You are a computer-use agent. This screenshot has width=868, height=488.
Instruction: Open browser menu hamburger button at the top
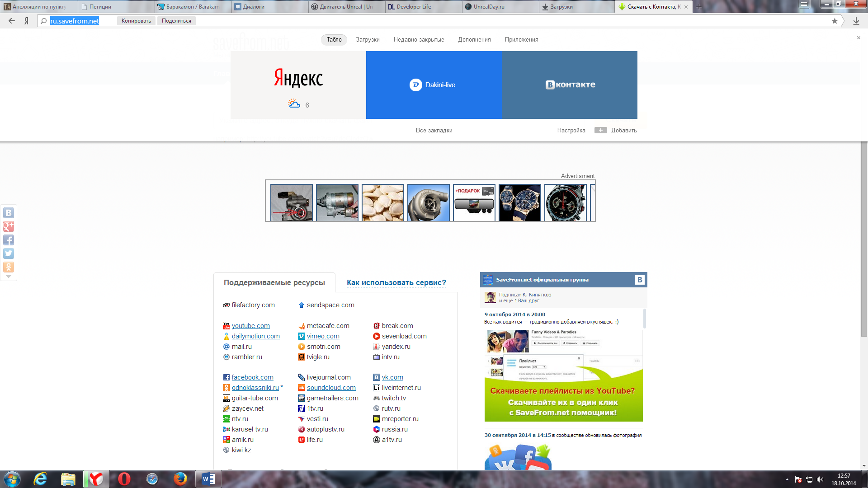pyautogui.click(x=804, y=4)
